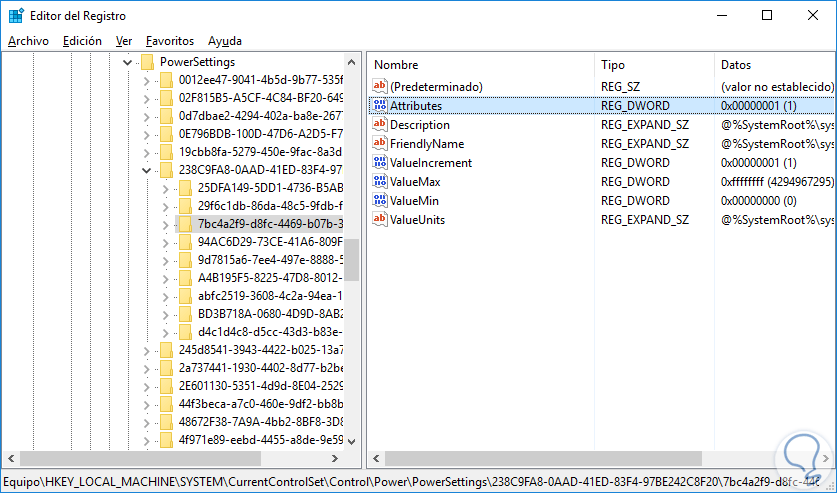Click the DWORD icon of Attributes value
837x493 pixels.
(380, 106)
